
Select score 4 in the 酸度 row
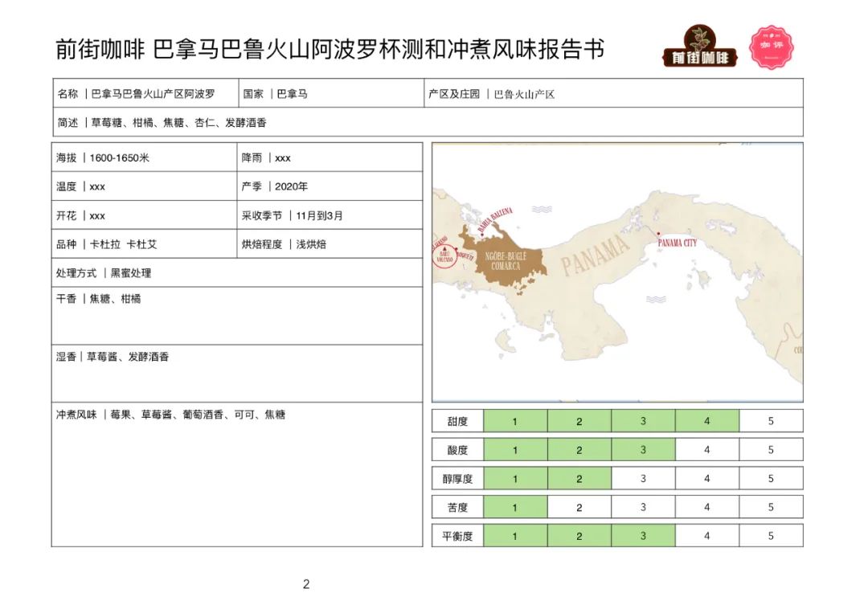click(707, 450)
